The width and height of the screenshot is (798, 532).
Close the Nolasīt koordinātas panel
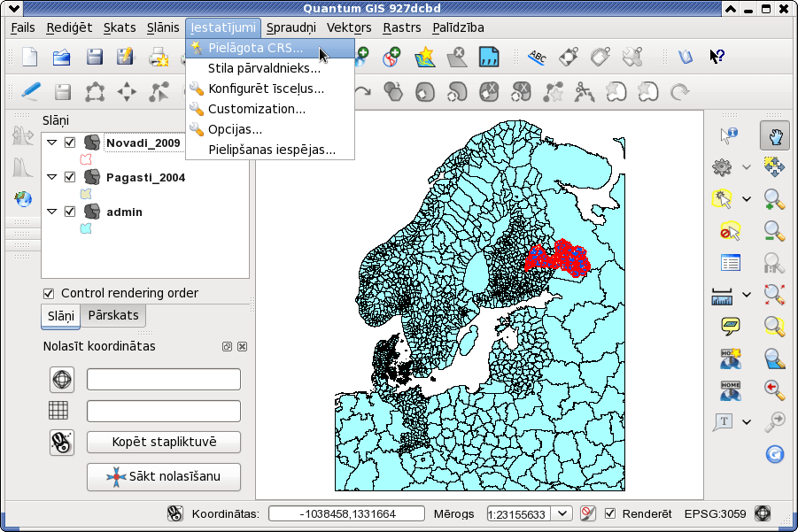(x=243, y=346)
